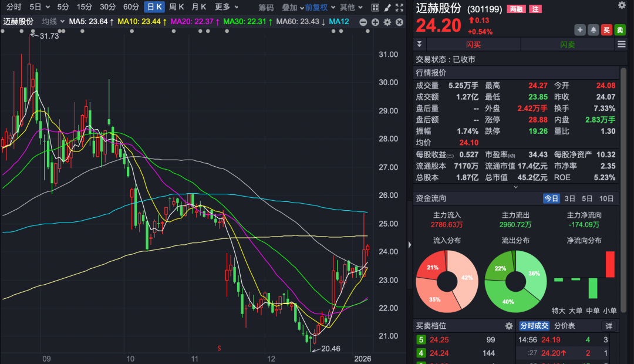
Task: Open the 前复权 adjustment dropdown
Action: pyautogui.click(x=319, y=7)
